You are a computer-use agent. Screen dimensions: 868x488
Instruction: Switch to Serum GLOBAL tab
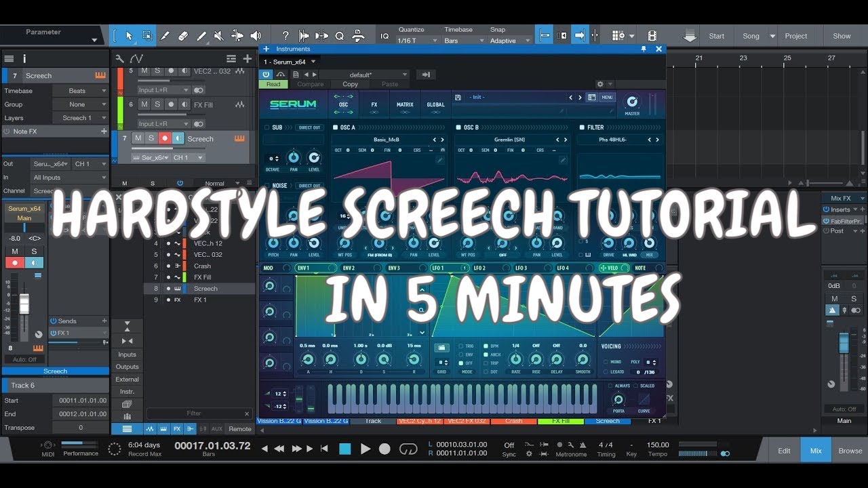click(436, 104)
